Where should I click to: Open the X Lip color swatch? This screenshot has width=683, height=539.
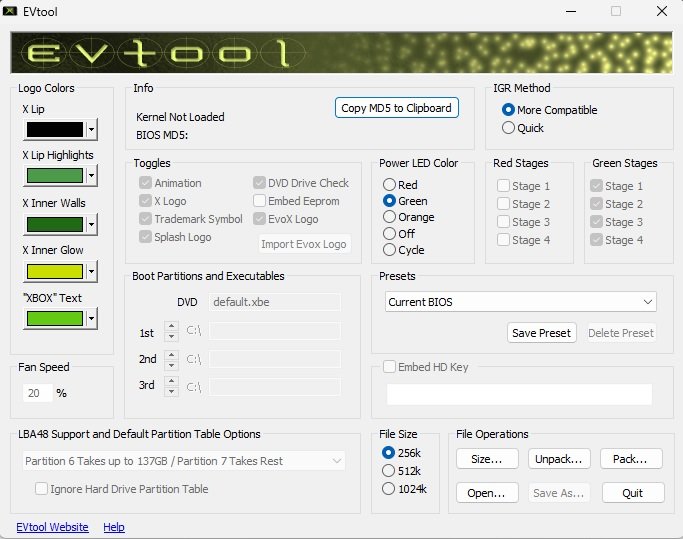click(55, 129)
